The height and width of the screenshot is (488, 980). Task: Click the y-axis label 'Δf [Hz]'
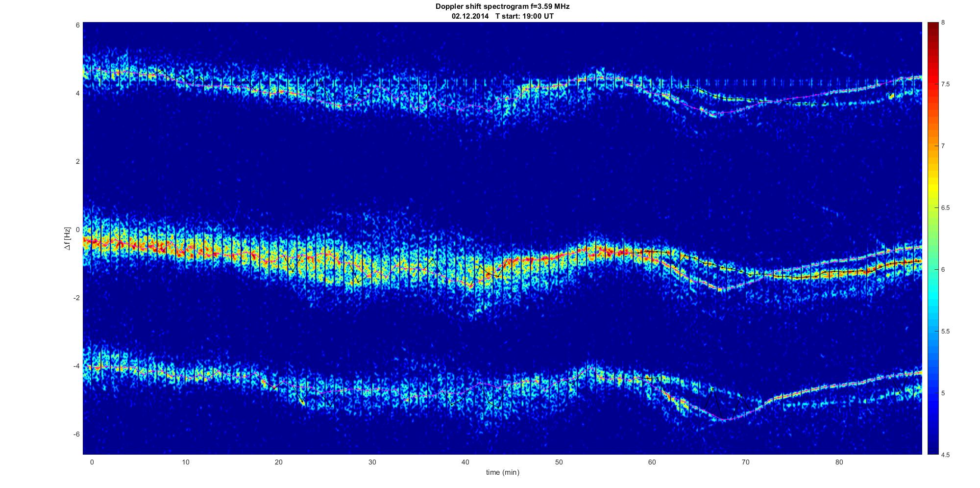pos(68,238)
